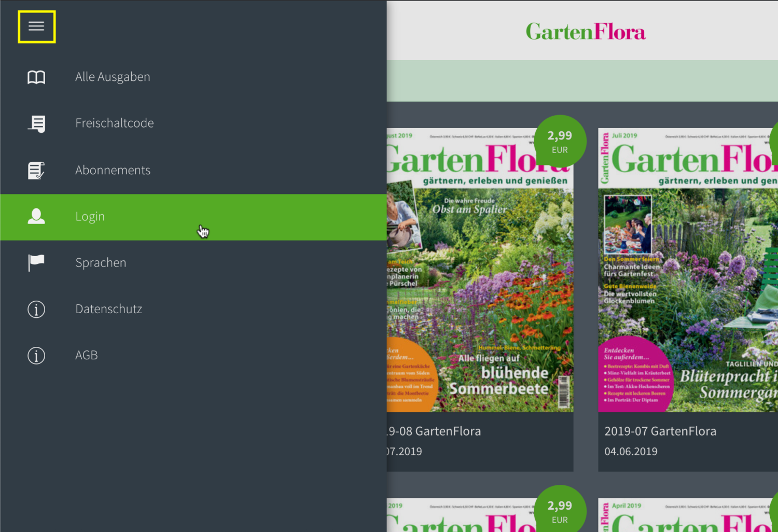Screen dimensions: 778x532
Task: Click the Freischaltcode receipt icon
Action: pos(36,123)
